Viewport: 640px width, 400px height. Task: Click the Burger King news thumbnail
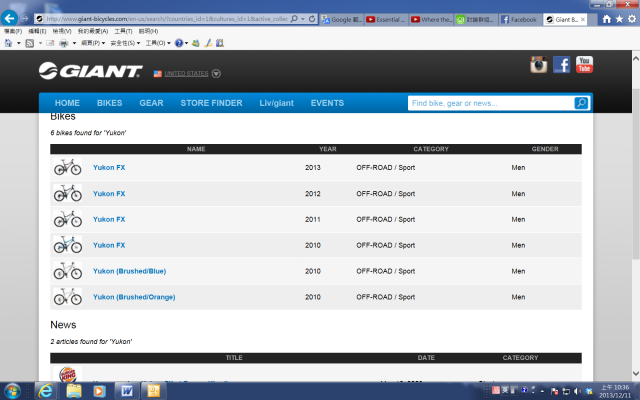[x=68, y=373]
